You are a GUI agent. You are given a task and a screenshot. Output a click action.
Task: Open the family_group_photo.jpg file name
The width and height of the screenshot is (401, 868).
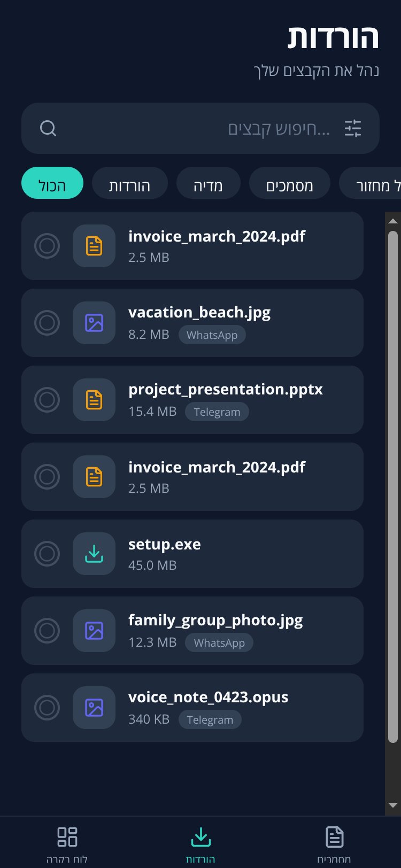[215, 620]
